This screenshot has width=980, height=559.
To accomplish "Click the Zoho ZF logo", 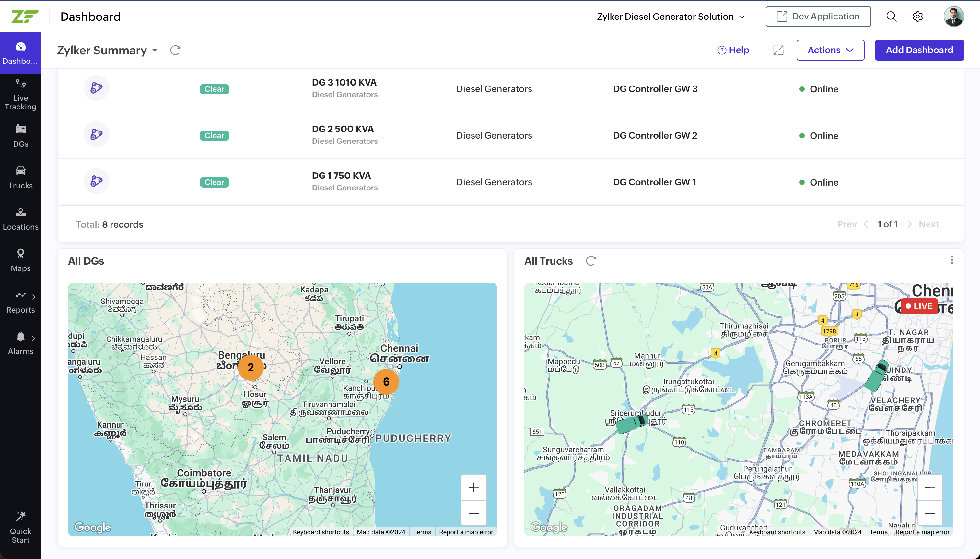I will pyautogui.click(x=25, y=17).
